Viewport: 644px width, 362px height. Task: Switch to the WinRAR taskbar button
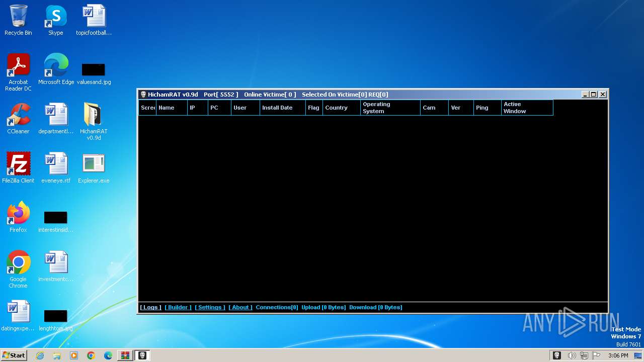point(125,355)
